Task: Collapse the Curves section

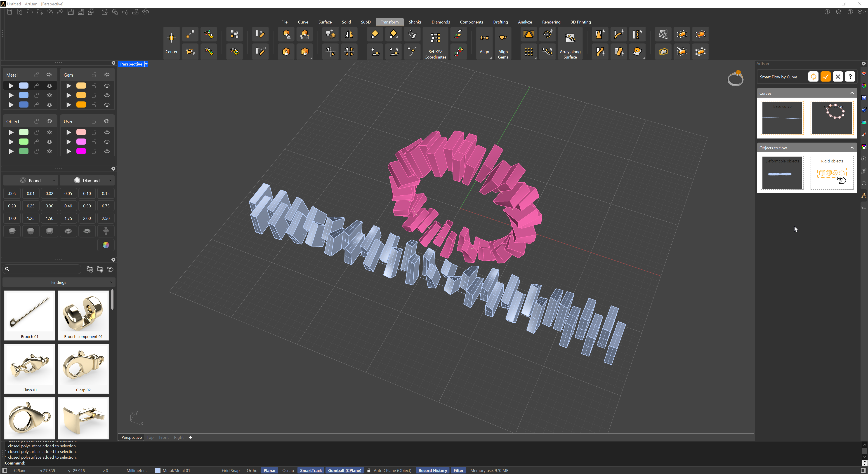Action: tap(852, 93)
